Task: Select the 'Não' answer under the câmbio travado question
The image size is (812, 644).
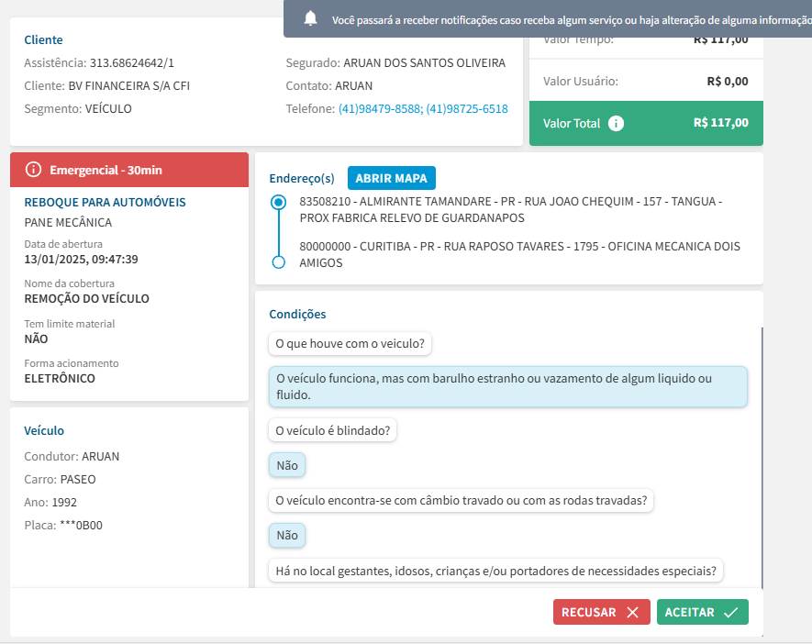Action: point(287,536)
